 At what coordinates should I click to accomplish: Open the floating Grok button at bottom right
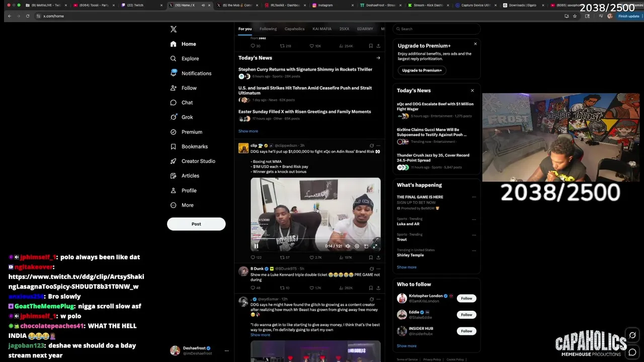(632, 335)
